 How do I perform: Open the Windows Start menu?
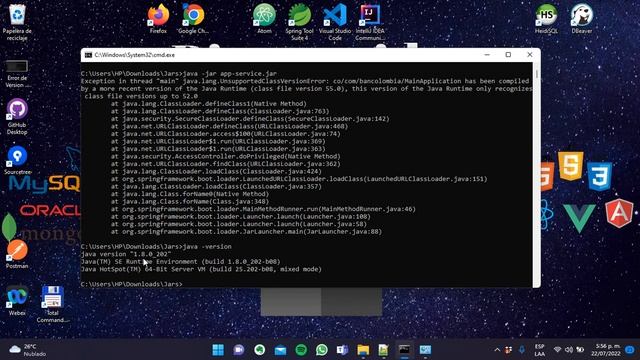218,350
